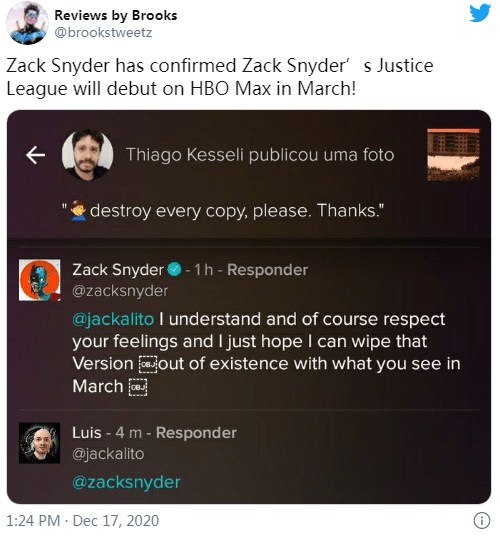Open Luis's profile avatar
Screen dimensions: 500x536
pos(40,443)
